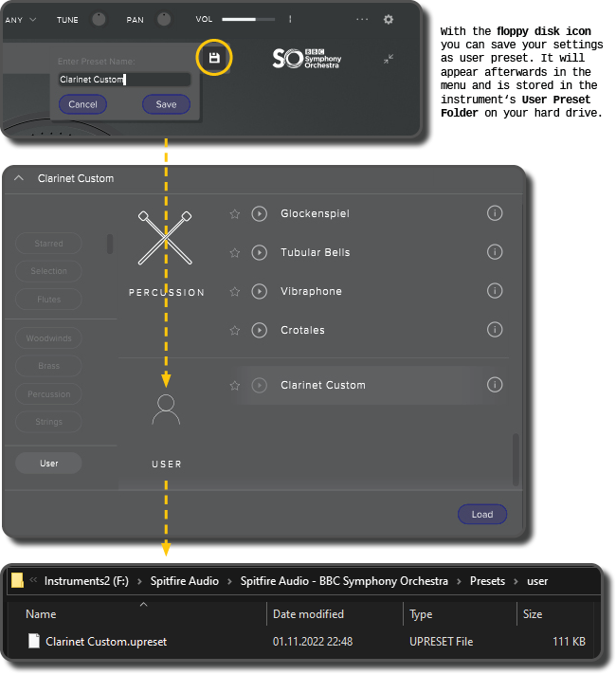Click the Percussion crossed mallets icon
This screenshot has height=674, width=616.
[x=165, y=238]
